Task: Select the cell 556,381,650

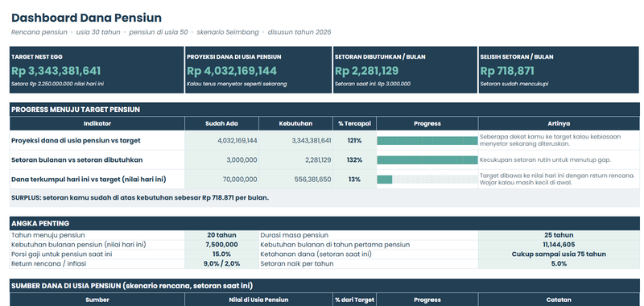Action: [x=295, y=179]
